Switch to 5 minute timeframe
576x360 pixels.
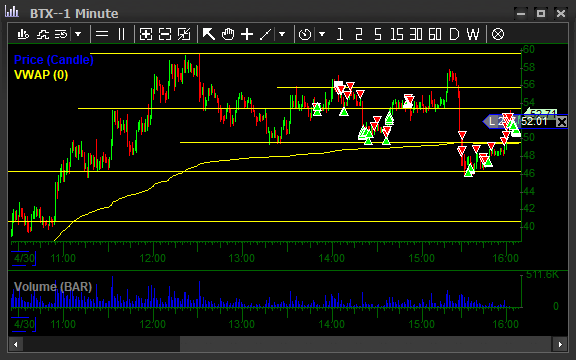pos(378,35)
